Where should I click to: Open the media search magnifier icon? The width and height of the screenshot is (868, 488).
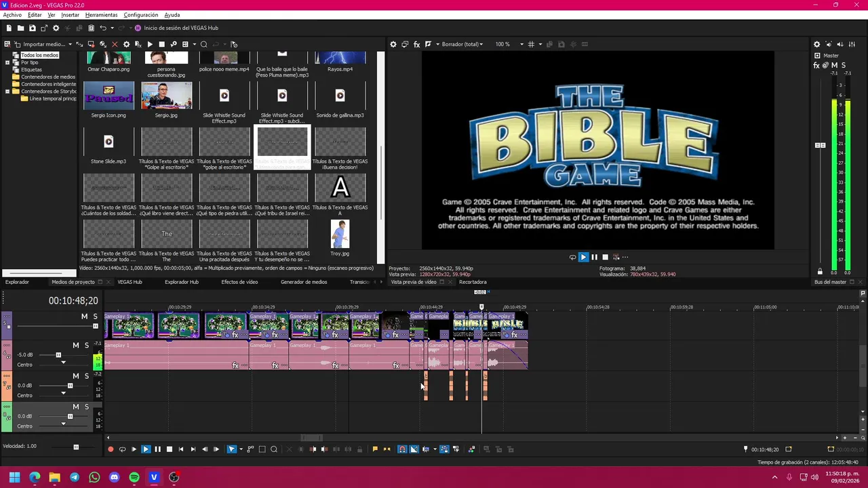(x=203, y=44)
